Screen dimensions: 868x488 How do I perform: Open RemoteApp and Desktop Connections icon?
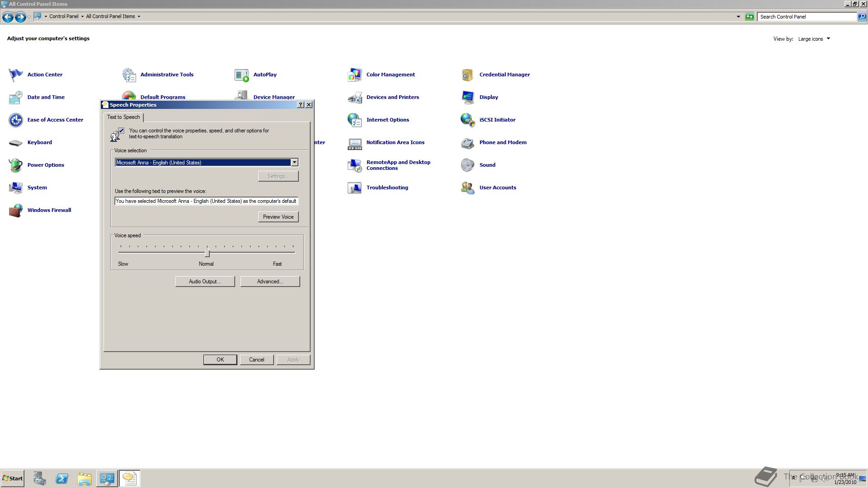click(x=355, y=165)
